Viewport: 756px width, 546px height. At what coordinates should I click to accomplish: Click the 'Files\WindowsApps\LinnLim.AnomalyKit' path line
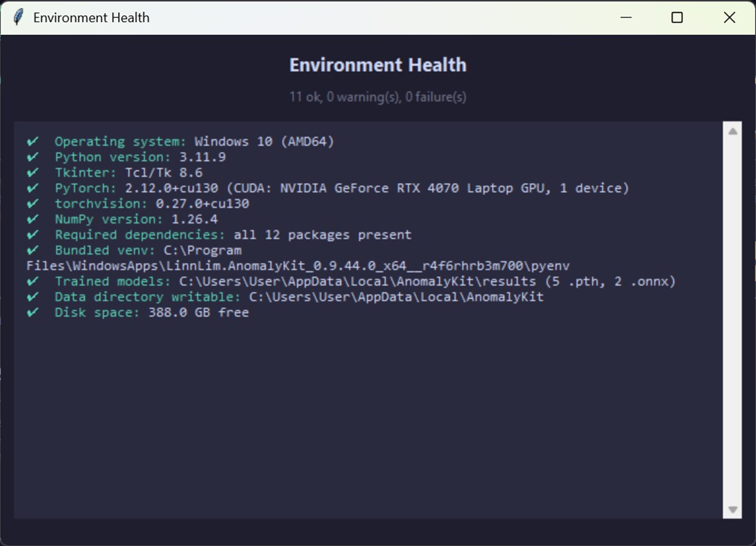tap(298, 266)
